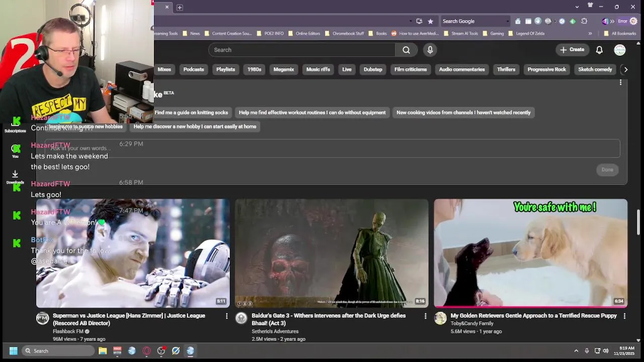Open Opera GX from the taskbar
The width and height of the screenshot is (644, 362).
pyautogui.click(x=146, y=351)
